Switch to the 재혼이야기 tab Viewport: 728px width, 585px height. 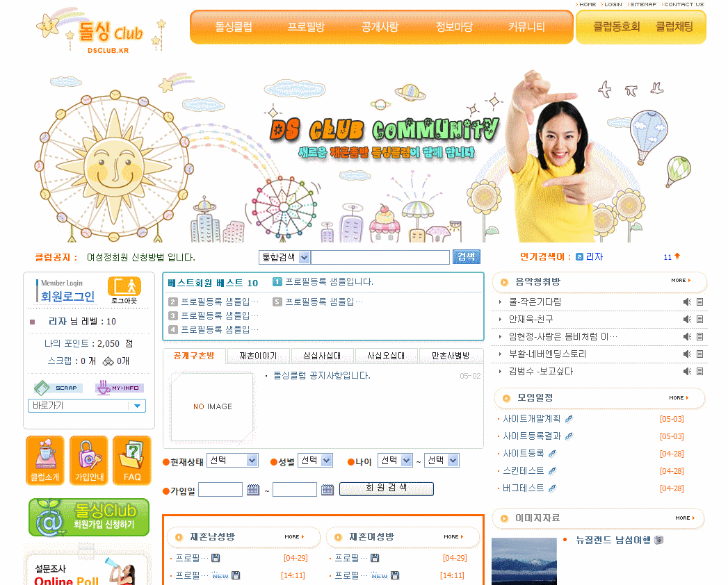coord(258,356)
